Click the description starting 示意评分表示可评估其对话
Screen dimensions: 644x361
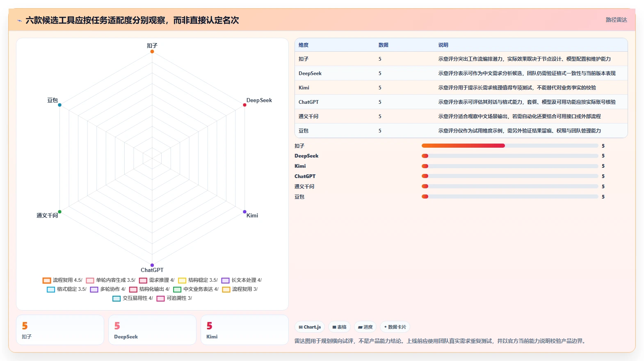tap(527, 102)
